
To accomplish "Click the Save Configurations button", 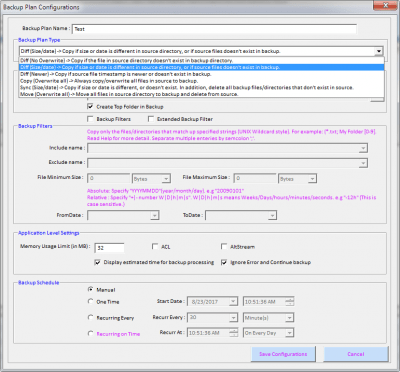I will click(283, 354).
